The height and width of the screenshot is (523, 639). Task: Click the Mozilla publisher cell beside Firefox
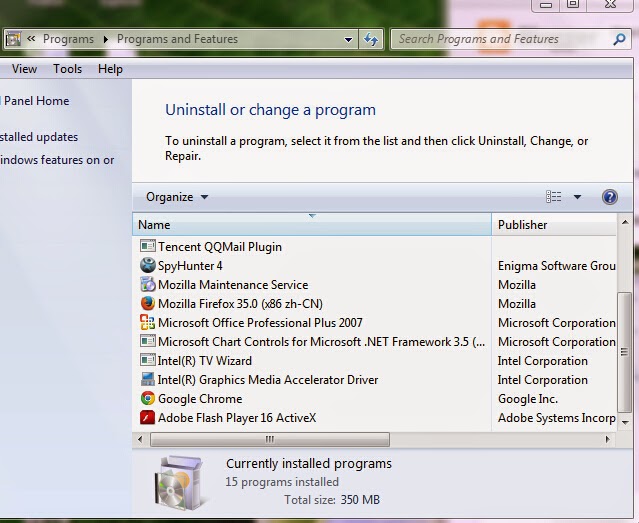[x=517, y=304]
